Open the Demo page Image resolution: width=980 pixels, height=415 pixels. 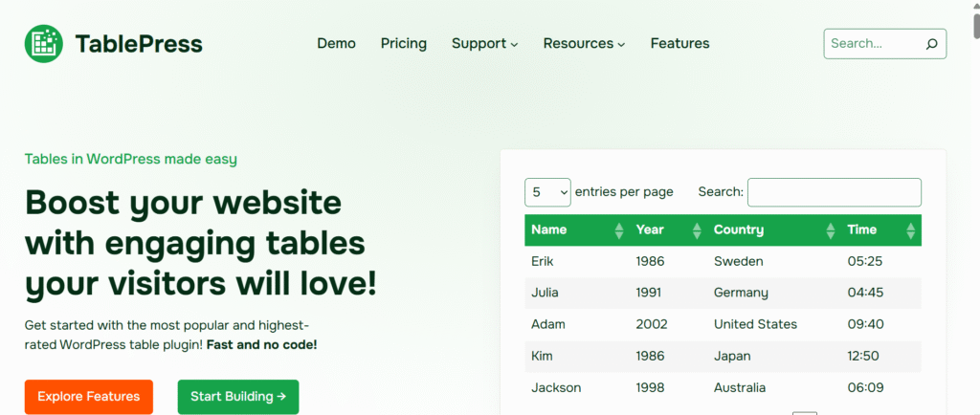[336, 44]
